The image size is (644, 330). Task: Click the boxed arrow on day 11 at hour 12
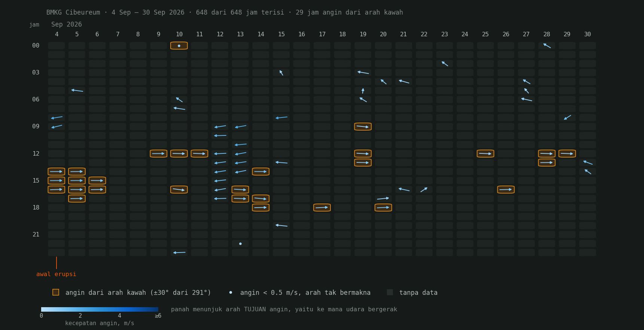click(x=199, y=153)
